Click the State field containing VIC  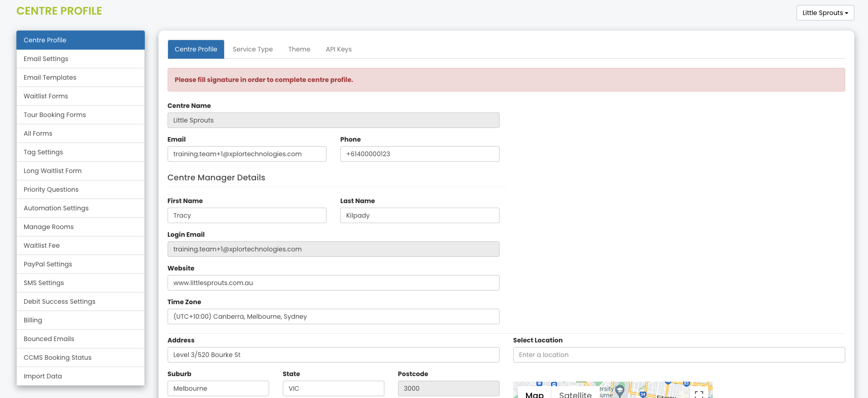click(333, 388)
